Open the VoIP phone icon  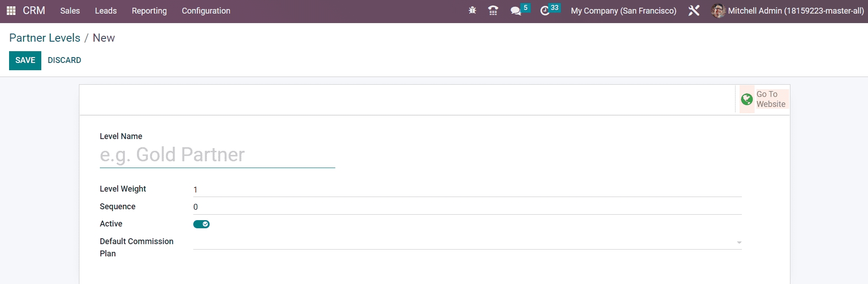click(x=493, y=10)
